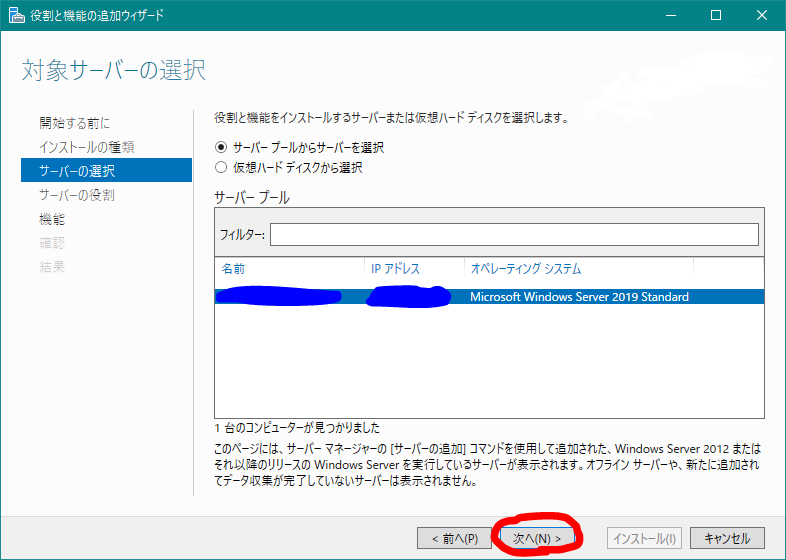Select サーバーの選択 step in sidebar

106,170
